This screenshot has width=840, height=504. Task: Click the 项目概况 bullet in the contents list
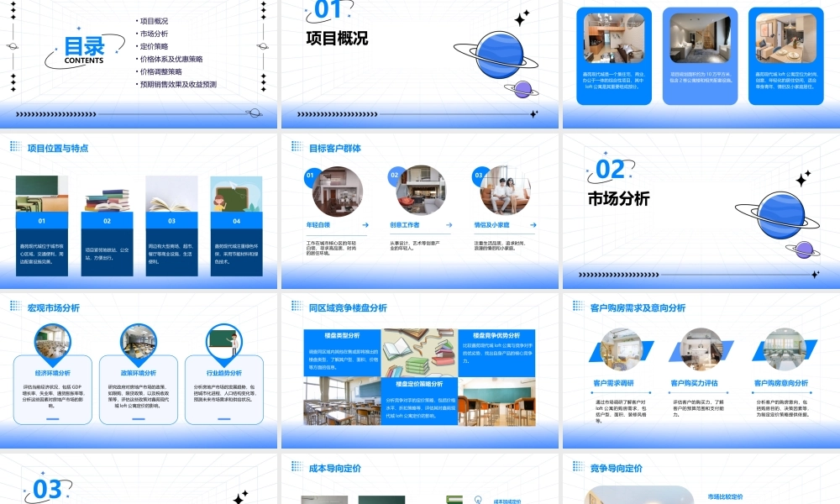(x=152, y=21)
